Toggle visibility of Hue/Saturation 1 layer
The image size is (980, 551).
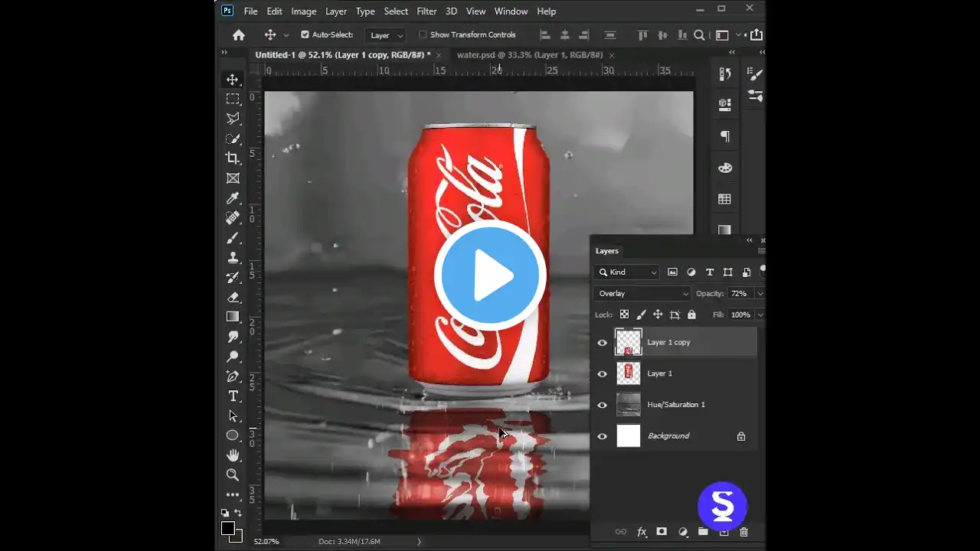pyautogui.click(x=603, y=404)
